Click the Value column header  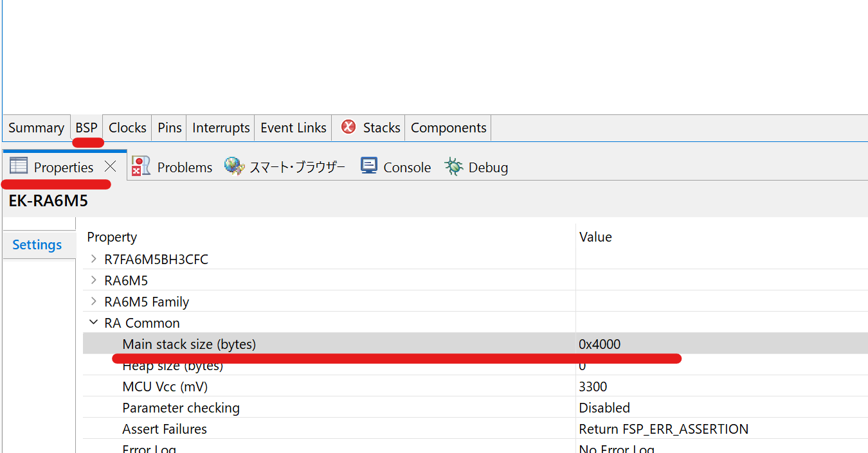pyautogui.click(x=595, y=237)
